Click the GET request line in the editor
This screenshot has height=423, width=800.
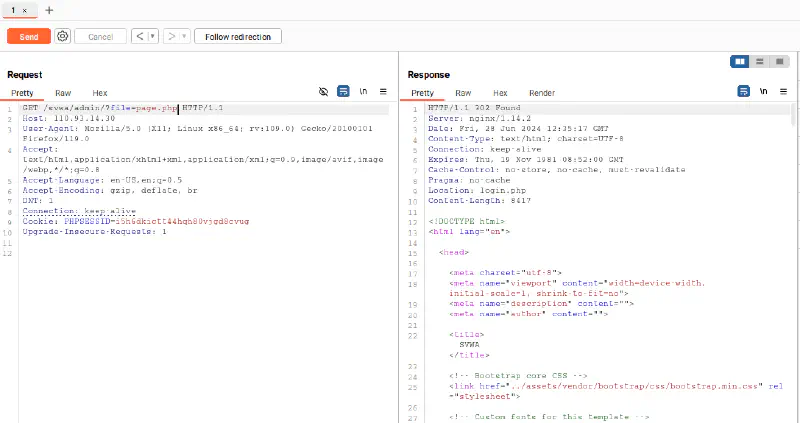point(123,108)
